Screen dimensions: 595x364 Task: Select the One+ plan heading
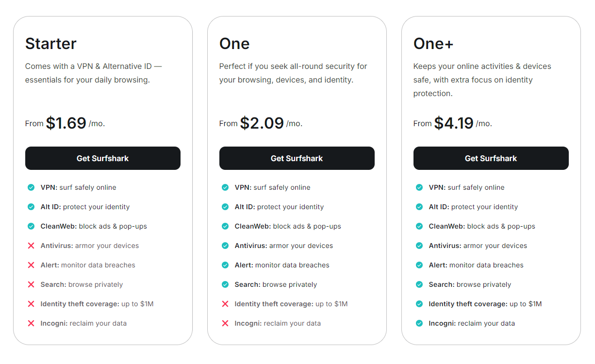point(433,44)
